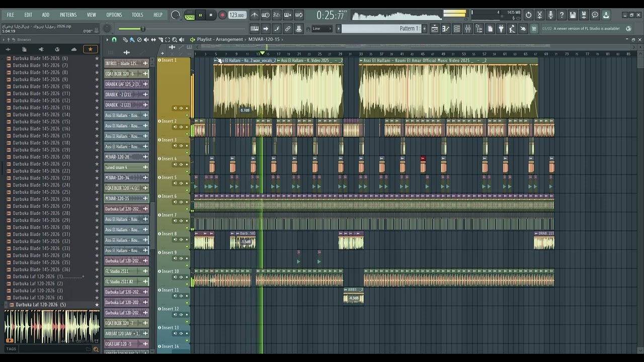
Task: Stop playback with the stop button
Action: (x=211, y=15)
